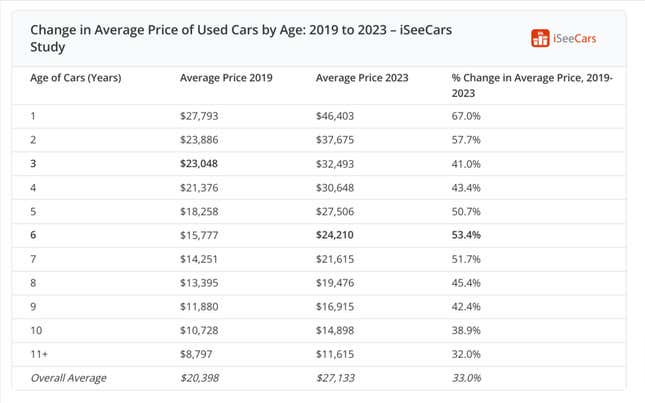Screen dimensions: 645x403
Task: Click the $14,898 price for 10-year cars
Action: (335, 330)
